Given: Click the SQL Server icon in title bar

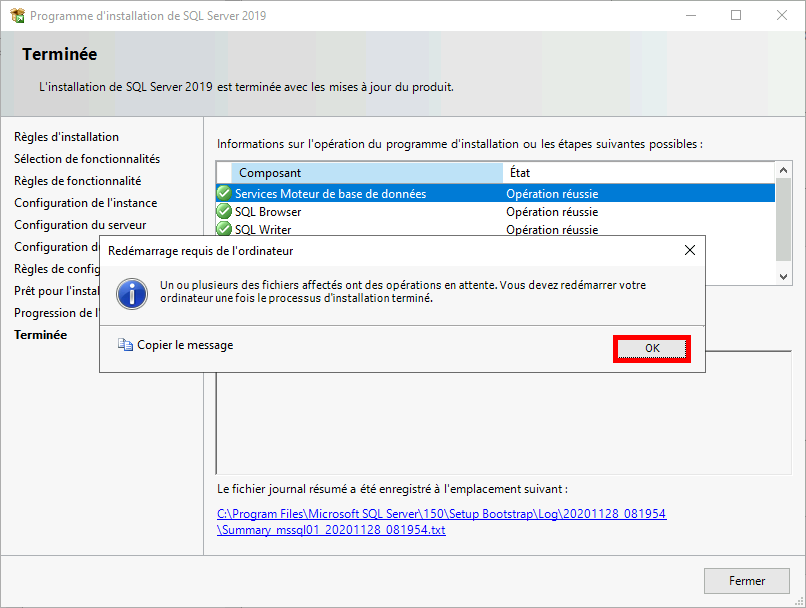Looking at the screenshot, I should pos(15,15).
